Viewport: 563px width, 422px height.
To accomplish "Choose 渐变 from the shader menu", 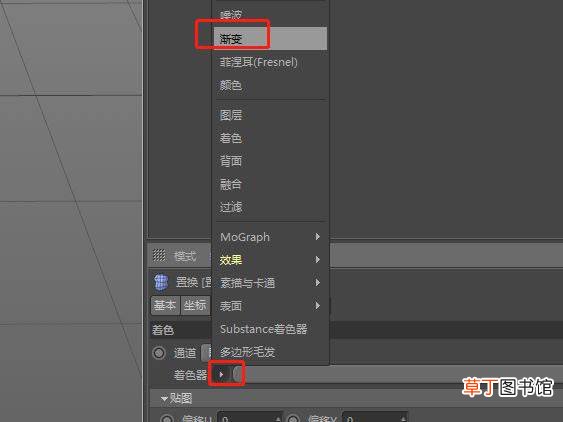I will click(x=270, y=38).
